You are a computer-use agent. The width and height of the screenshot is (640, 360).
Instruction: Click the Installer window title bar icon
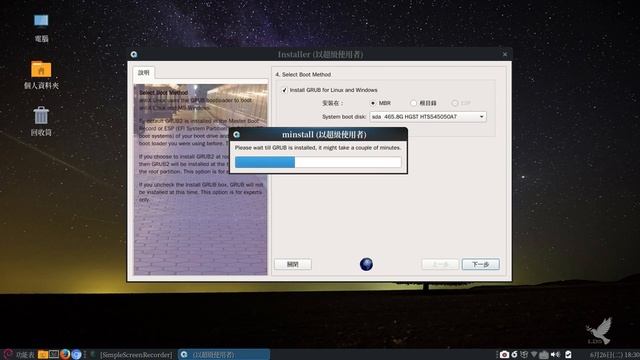pos(134,54)
